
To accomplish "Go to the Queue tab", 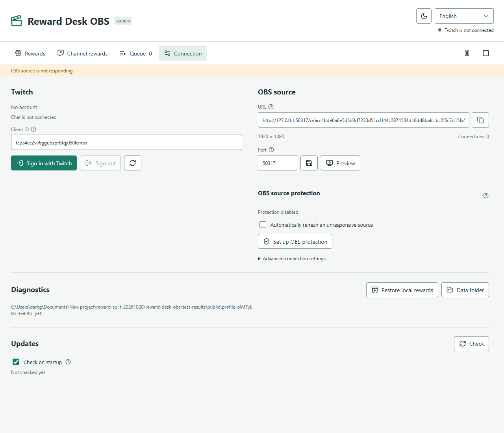I will click(x=136, y=53).
